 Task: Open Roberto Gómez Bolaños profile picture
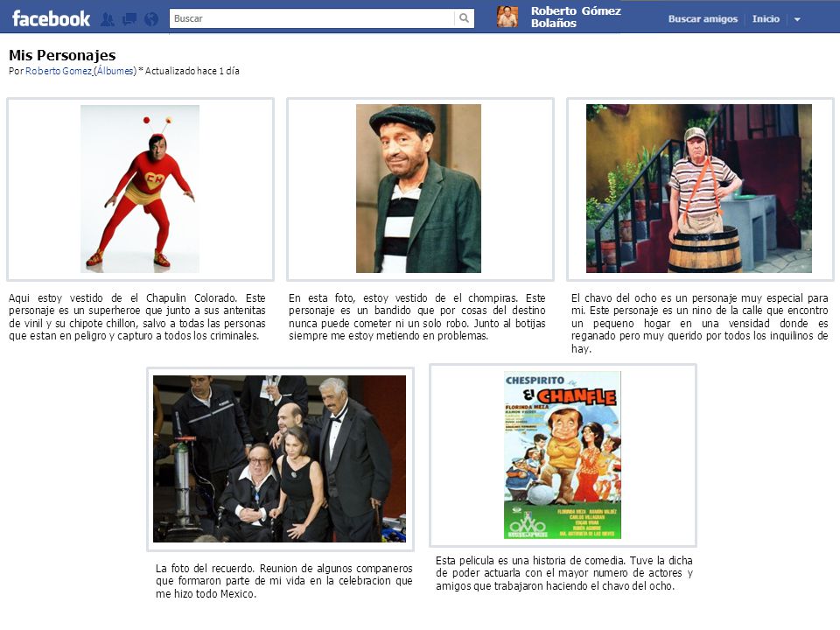pos(507,17)
